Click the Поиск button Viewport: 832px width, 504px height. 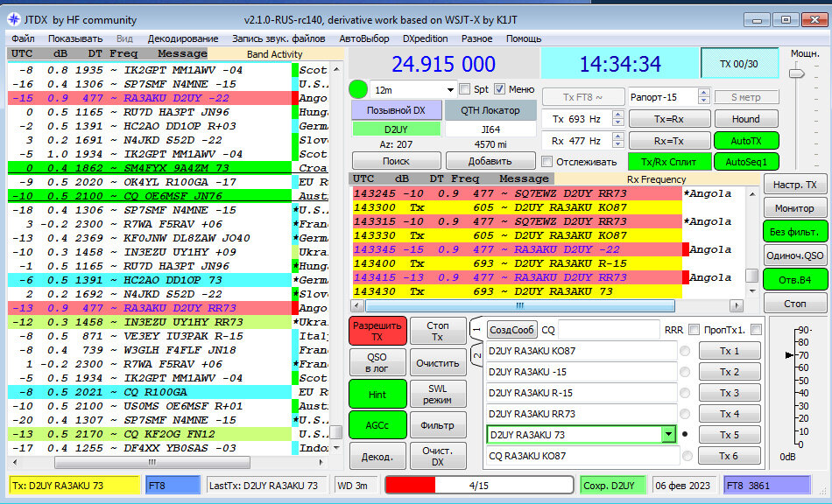[397, 161]
